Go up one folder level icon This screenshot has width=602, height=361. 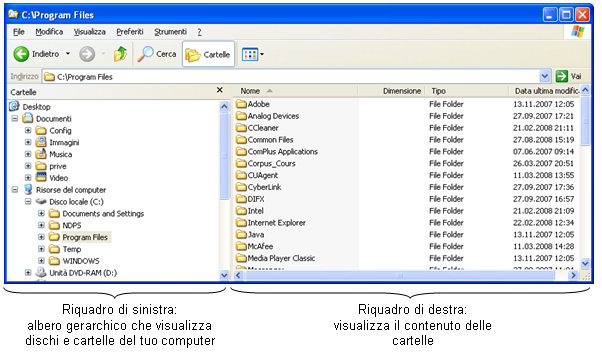[121, 54]
